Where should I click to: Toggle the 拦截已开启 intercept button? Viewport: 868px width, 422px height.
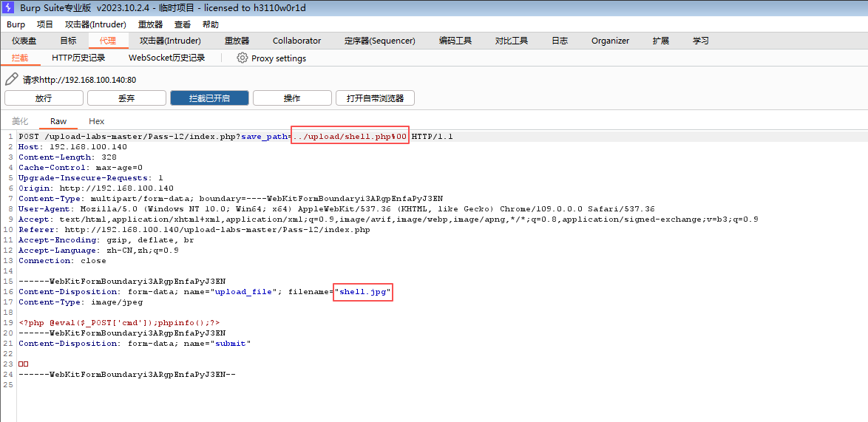210,98
